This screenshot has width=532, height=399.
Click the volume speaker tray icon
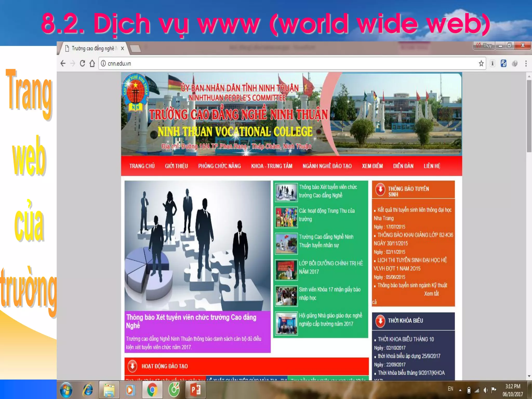pos(486,390)
